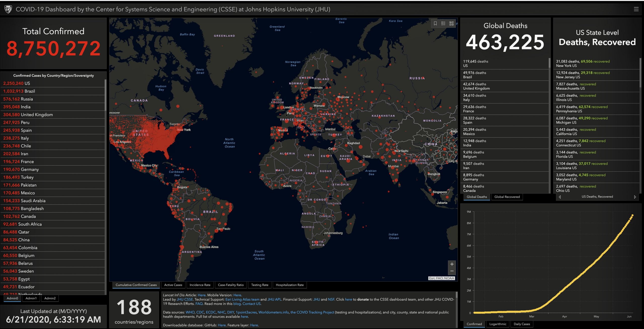
Task: Switch to the Admin2 tab
Action: pyautogui.click(x=50, y=298)
